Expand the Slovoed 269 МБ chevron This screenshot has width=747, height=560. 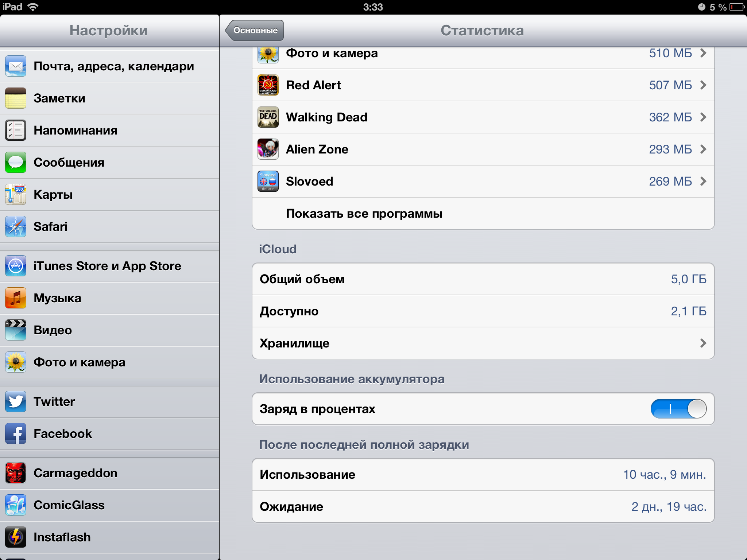tap(703, 181)
